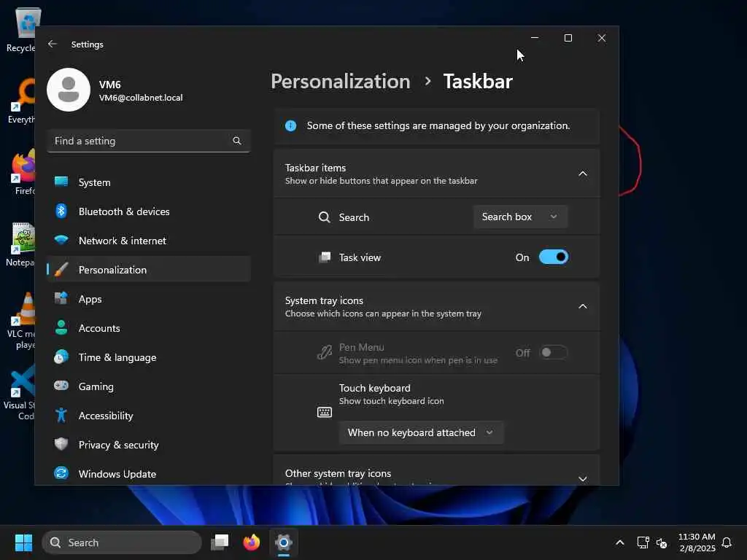Open the Search box dropdown
Viewport: 747px width, 560px height.
520,217
